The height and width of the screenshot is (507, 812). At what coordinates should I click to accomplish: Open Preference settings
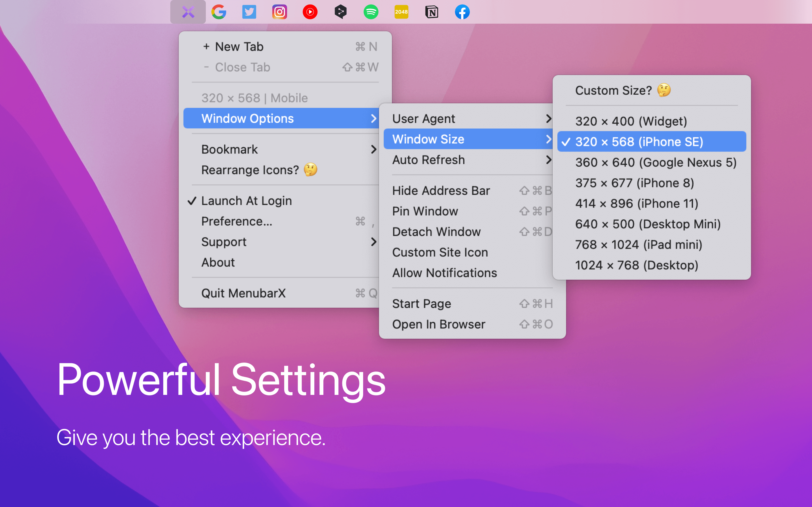point(237,221)
